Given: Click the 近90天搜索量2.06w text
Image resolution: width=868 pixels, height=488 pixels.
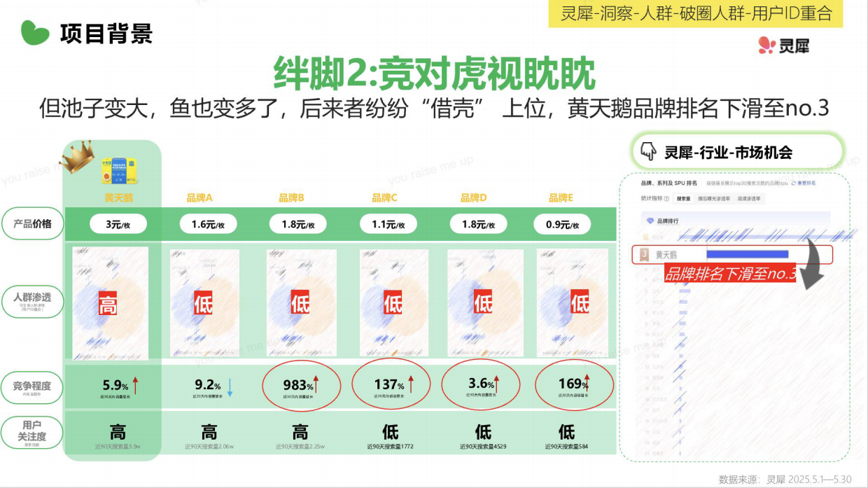Looking at the screenshot, I should [x=209, y=446].
